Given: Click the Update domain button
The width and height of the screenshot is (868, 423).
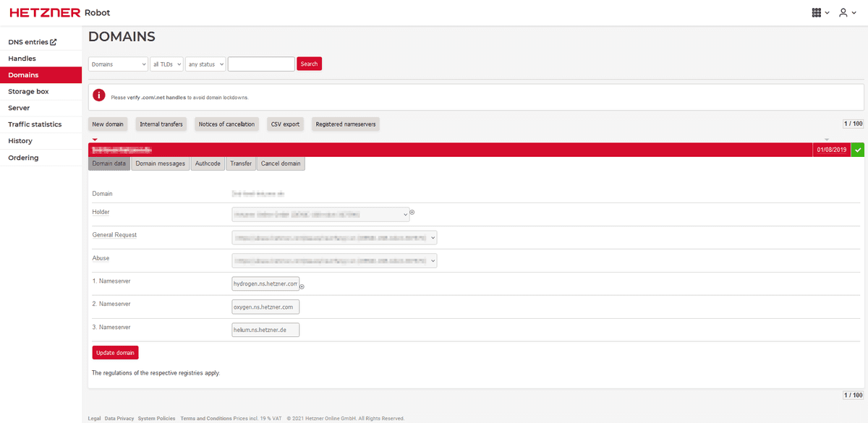Looking at the screenshot, I should click(115, 352).
